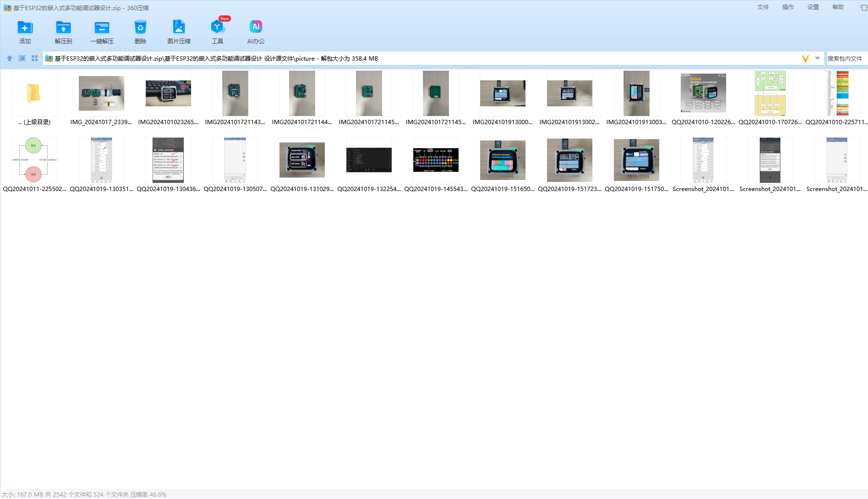Screen dimensions: 868x499
Task: Select file IMG2024101721143...
Action: click(235, 98)
